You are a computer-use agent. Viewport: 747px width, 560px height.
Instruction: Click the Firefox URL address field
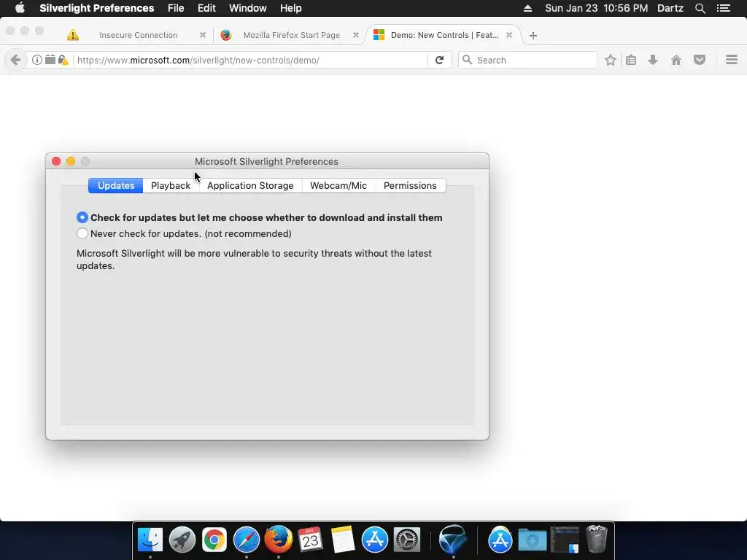(251, 60)
